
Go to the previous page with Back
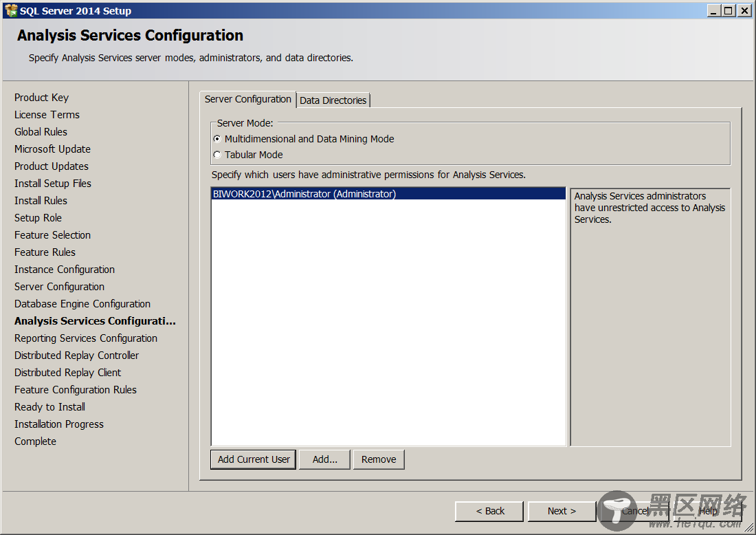coord(489,511)
